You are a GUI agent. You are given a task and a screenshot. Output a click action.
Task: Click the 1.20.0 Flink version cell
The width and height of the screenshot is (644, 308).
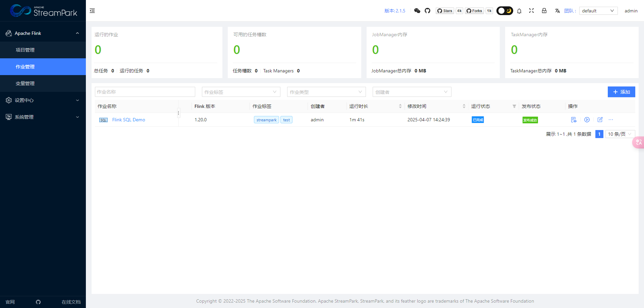point(201,120)
